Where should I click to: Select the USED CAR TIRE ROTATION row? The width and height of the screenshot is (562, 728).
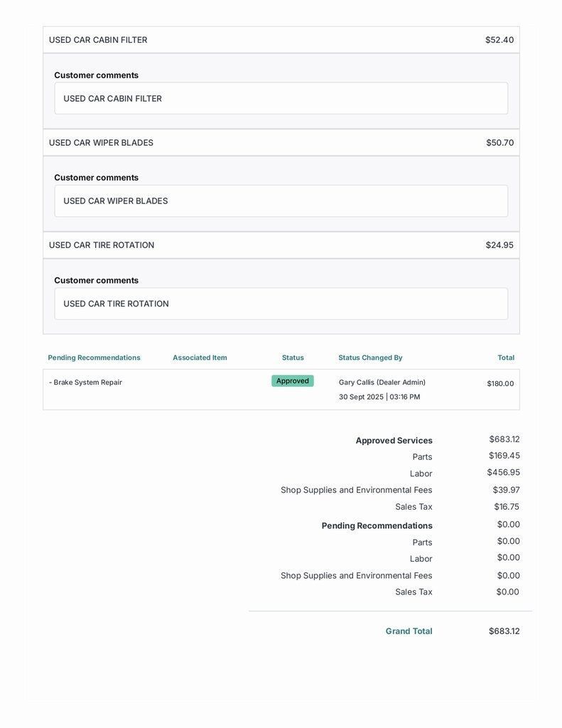(x=102, y=245)
